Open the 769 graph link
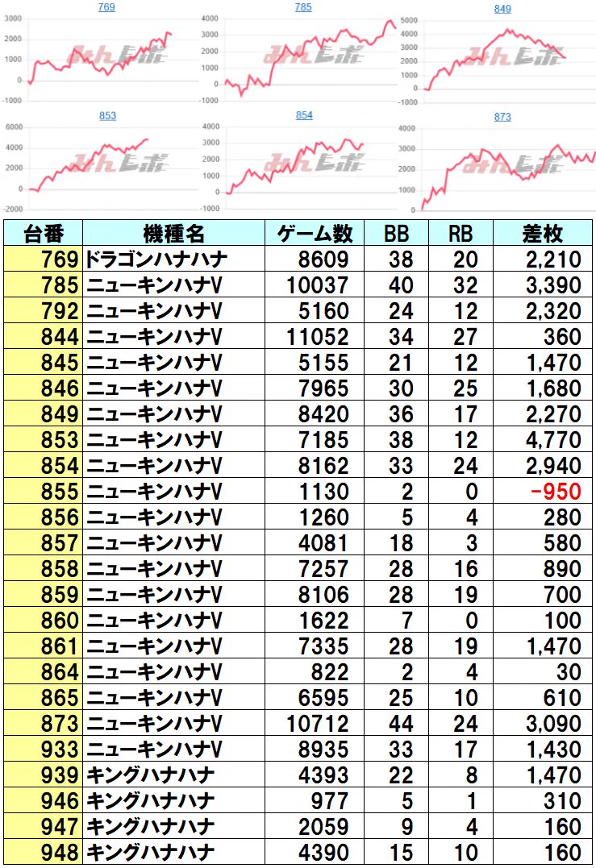The image size is (596, 868). point(106,7)
